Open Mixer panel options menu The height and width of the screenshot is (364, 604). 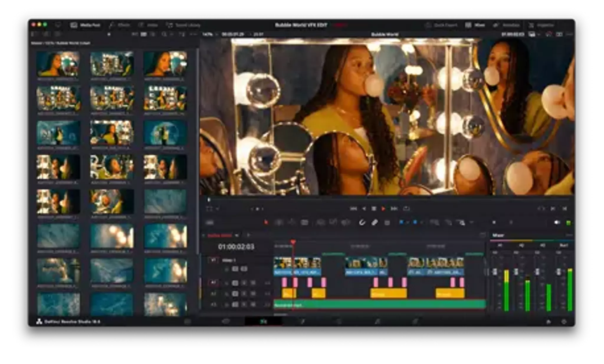tap(569, 235)
